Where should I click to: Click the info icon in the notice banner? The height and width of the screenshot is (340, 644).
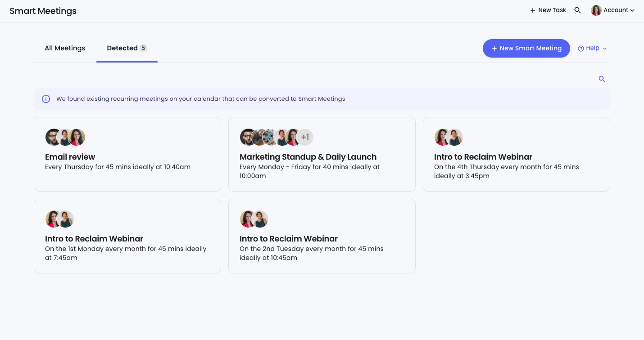[x=46, y=99]
